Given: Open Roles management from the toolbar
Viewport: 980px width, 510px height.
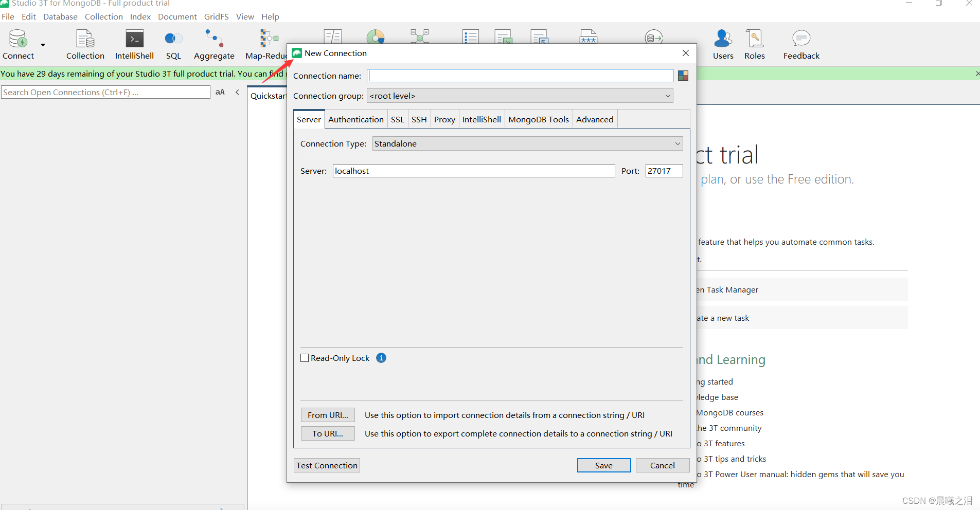Looking at the screenshot, I should (755, 45).
